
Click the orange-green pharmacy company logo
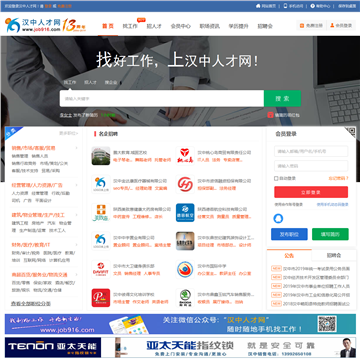point(101,213)
